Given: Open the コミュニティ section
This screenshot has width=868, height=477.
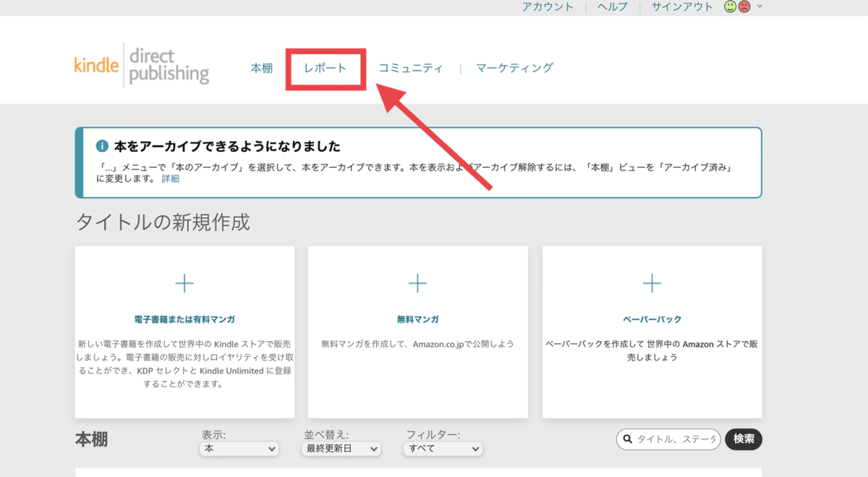Looking at the screenshot, I should pos(411,67).
